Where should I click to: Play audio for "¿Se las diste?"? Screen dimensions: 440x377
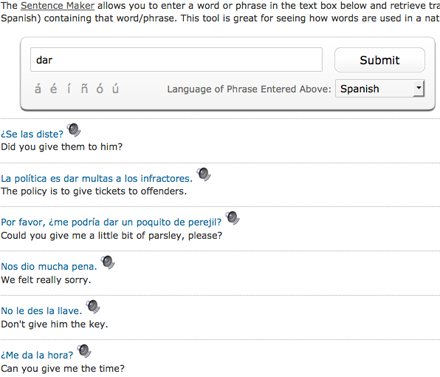point(74,130)
